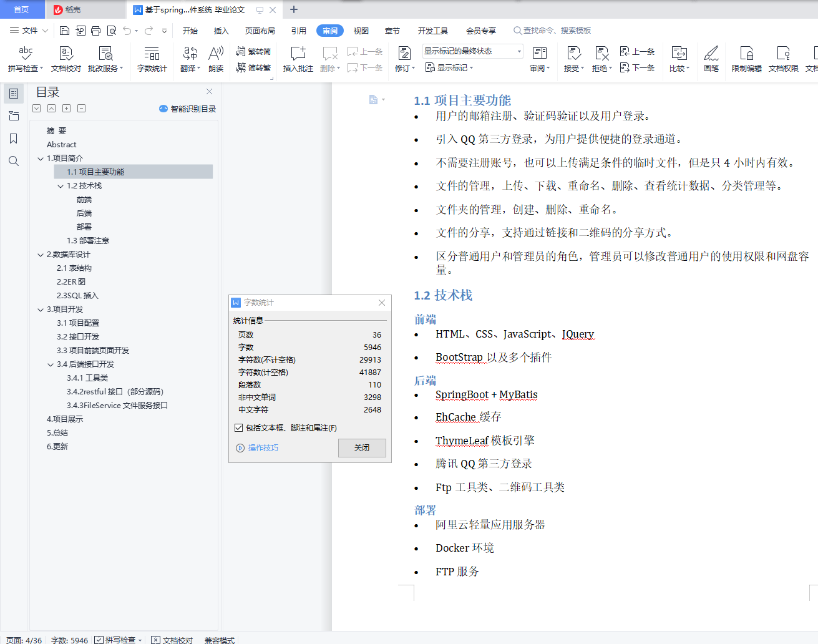Click 智能识别目录 in outline panel

click(188, 109)
